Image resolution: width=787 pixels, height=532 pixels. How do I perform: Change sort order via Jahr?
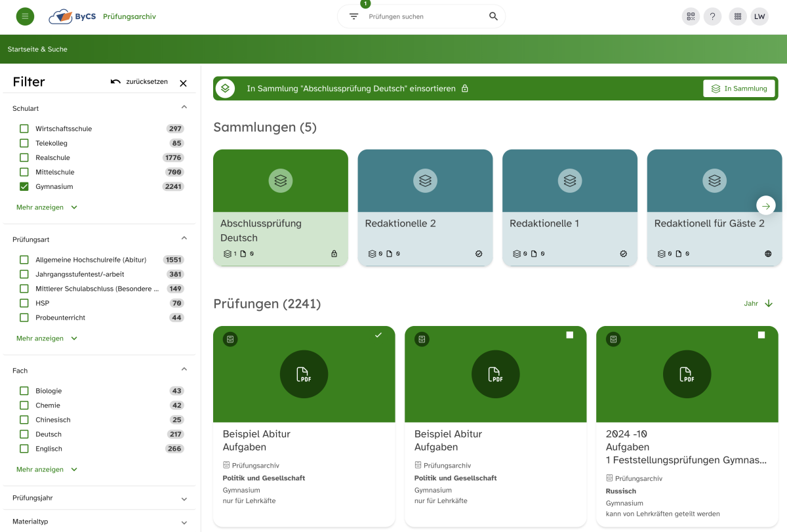(758, 304)
